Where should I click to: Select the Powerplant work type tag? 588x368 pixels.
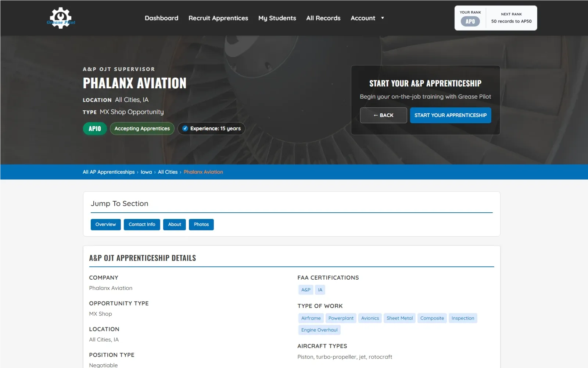(x=341, y=318)
